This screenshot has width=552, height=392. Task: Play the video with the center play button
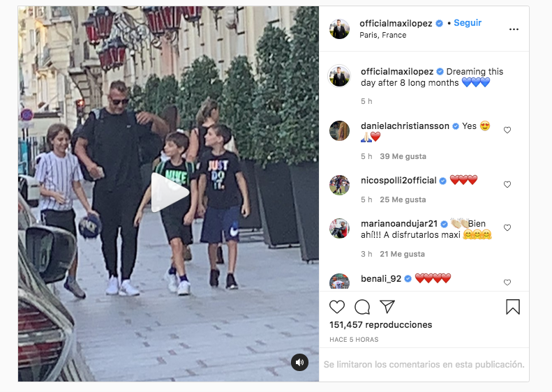[x=170, y=193]
